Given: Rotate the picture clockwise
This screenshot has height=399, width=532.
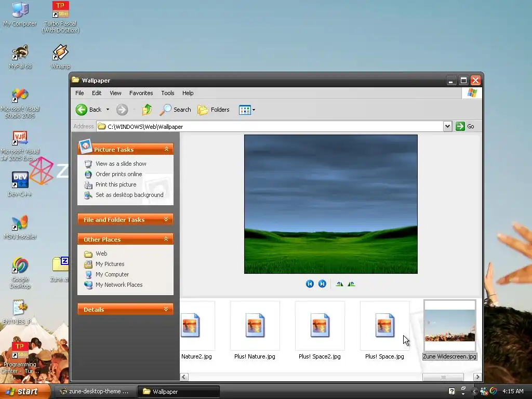Looking at the screenshot, I should (x=339, y=284).
